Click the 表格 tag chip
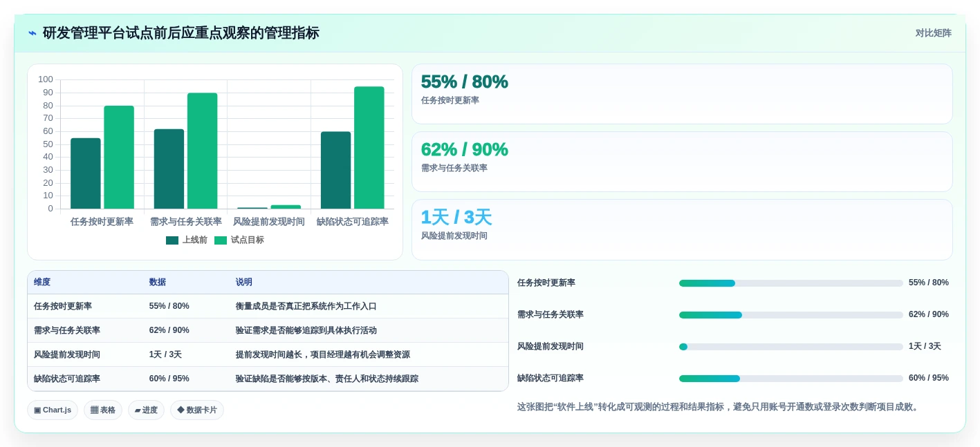The width and height of the screenshot is (980, 447). pos(103,410)
